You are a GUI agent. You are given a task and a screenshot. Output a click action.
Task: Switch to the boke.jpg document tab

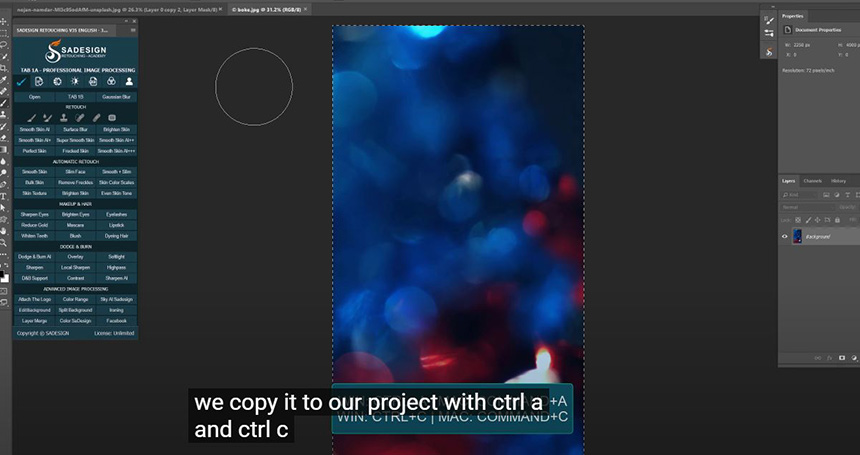(268, 8)
